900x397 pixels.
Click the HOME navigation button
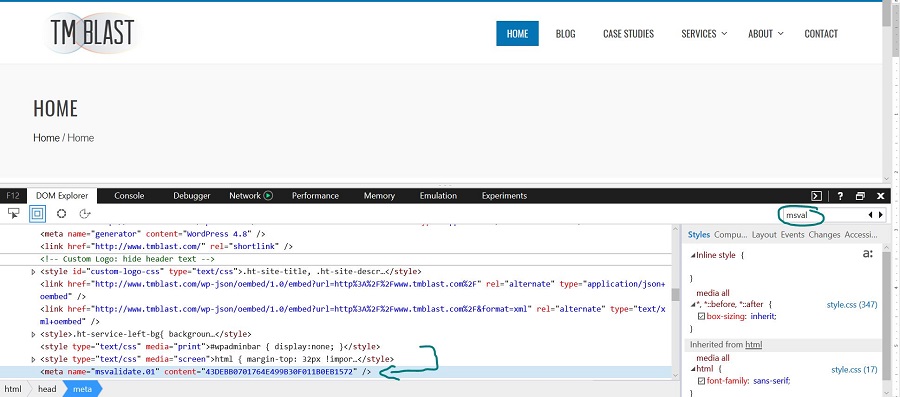[517, 34]
